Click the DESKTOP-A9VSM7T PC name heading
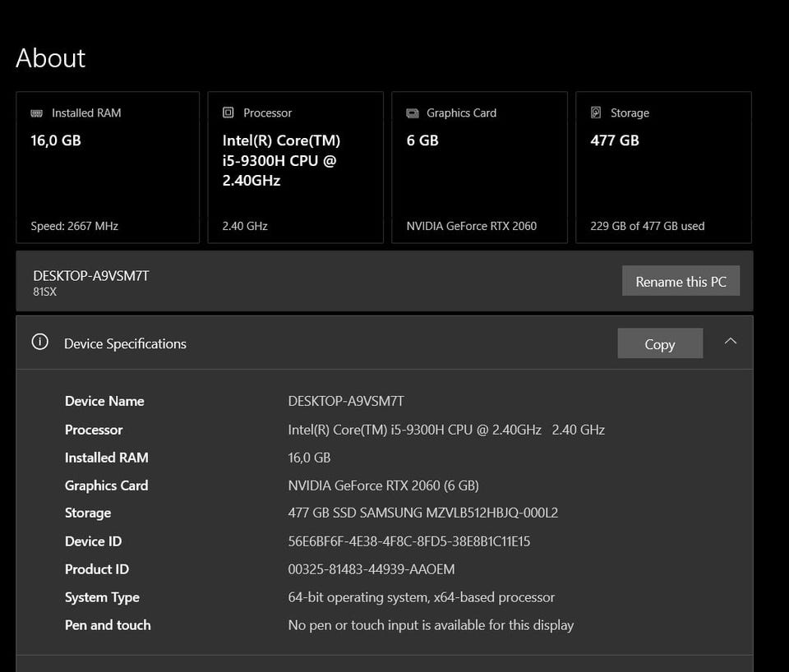Viewport: 789px width, 672px height. pyautogui.click(x=91, y=276)
